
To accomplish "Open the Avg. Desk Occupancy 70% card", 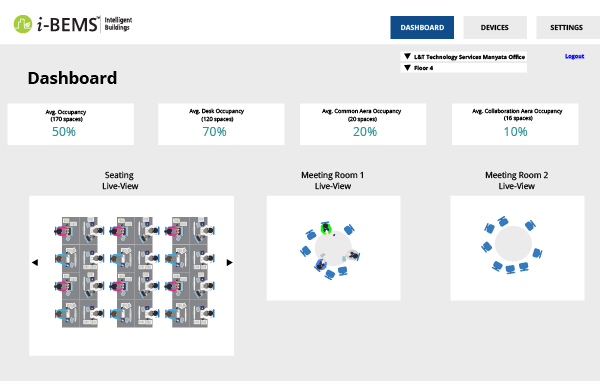I will tap(221, 124).
